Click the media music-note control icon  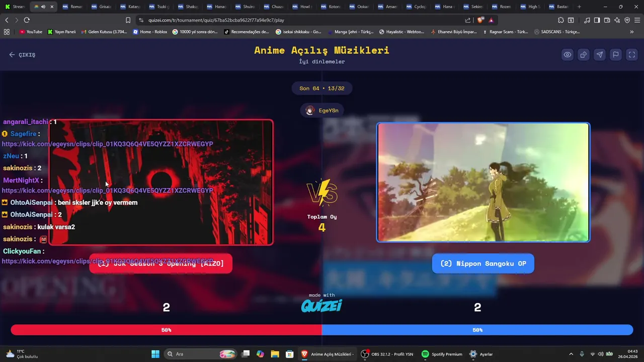coord(587,20)
